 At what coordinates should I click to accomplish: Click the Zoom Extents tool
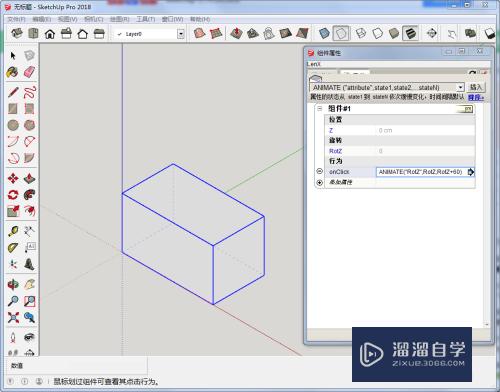click(x=13, y=317)
